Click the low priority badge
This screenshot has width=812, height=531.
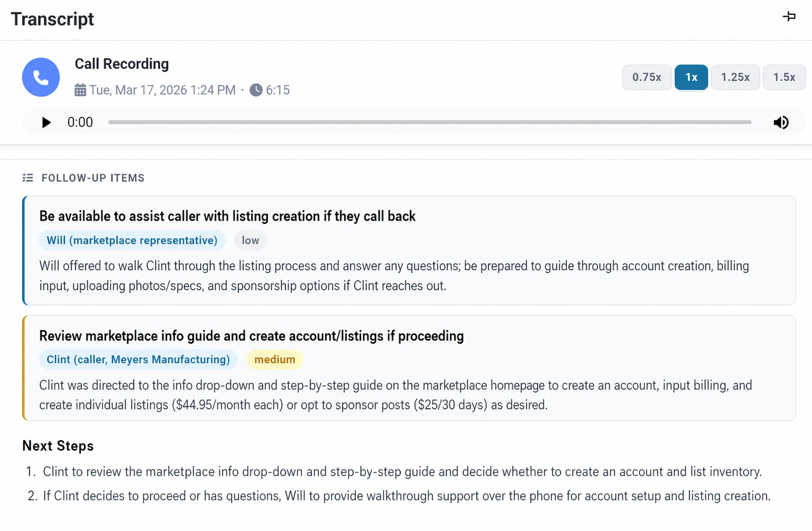[x=250, y=240]
